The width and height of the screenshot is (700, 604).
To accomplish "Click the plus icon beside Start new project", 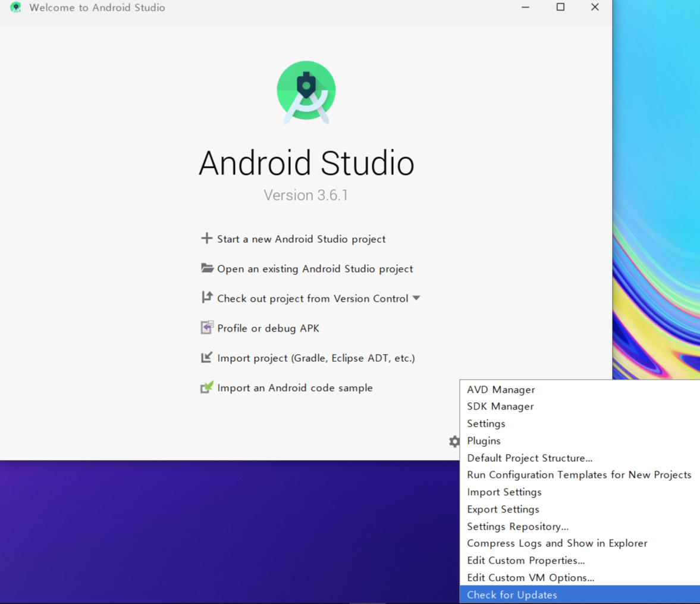I will (207, 238).
